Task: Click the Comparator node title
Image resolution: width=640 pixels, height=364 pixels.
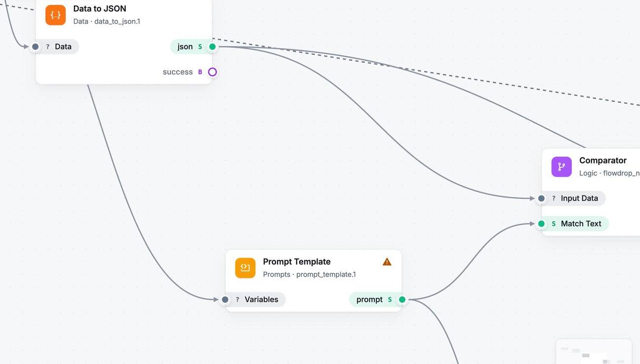Action: tap(603, 161)
